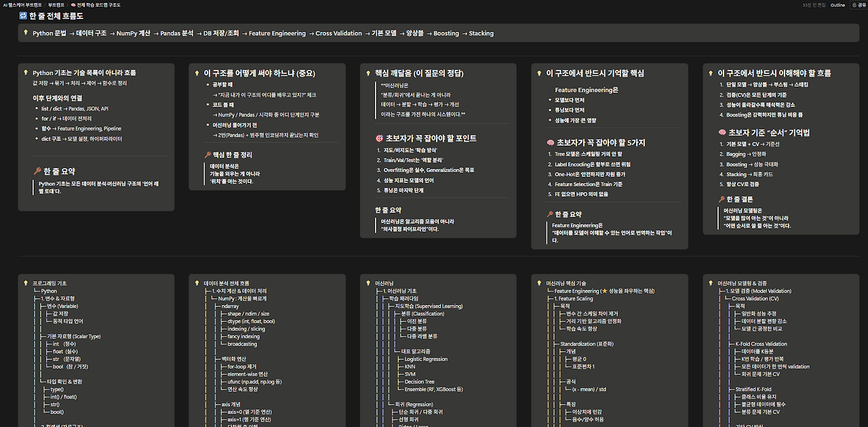This screenshot has height=427, width=868.
Task: Click the lightbulb icon of the 'Python 문법 → 데이터 구조' callout
Action: 26,33
